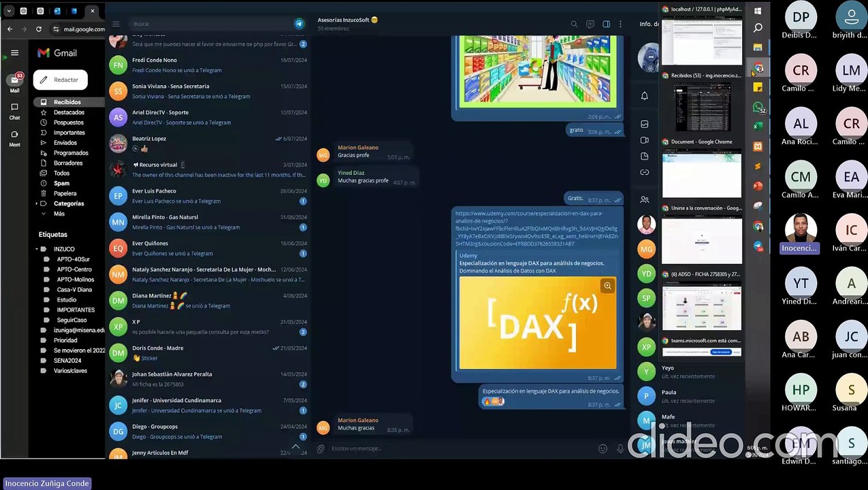Image resolution: width=868 pixels, height=490 pixels.
Task: Open the Telegram chat more options menu
Action: pos(620,24)
